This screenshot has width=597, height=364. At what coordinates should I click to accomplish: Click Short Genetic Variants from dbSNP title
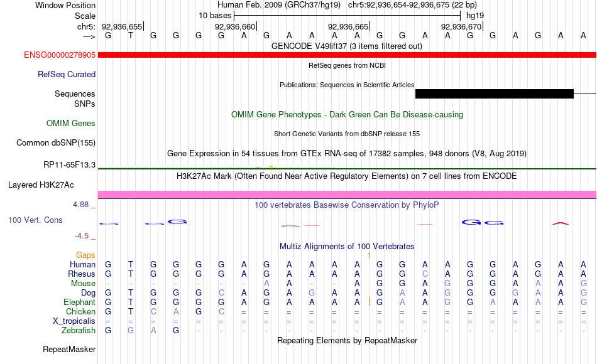[x=347, y=134]
